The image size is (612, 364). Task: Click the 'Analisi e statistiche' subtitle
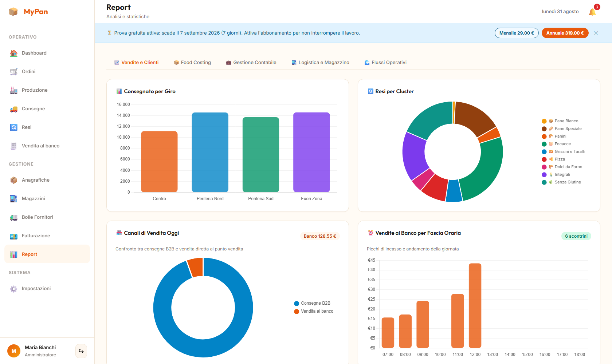coord(128,17)
